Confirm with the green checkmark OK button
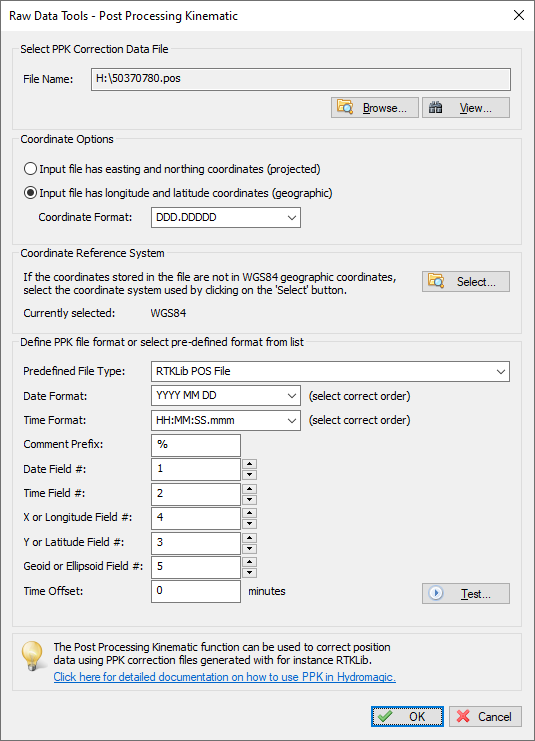The height and width of the screenshot is (741, 535). (407, 716)
